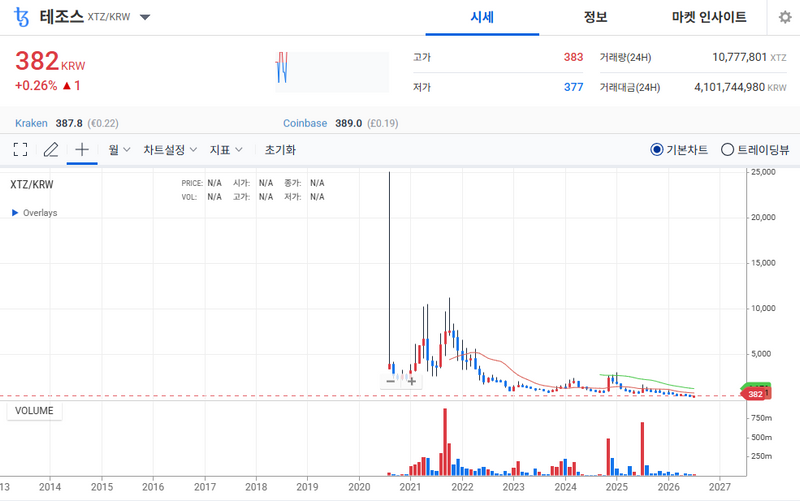The height and width of the screenshot is (501, 800).
Task: Activate the crosshair plus tool
Action: [82, 149]
